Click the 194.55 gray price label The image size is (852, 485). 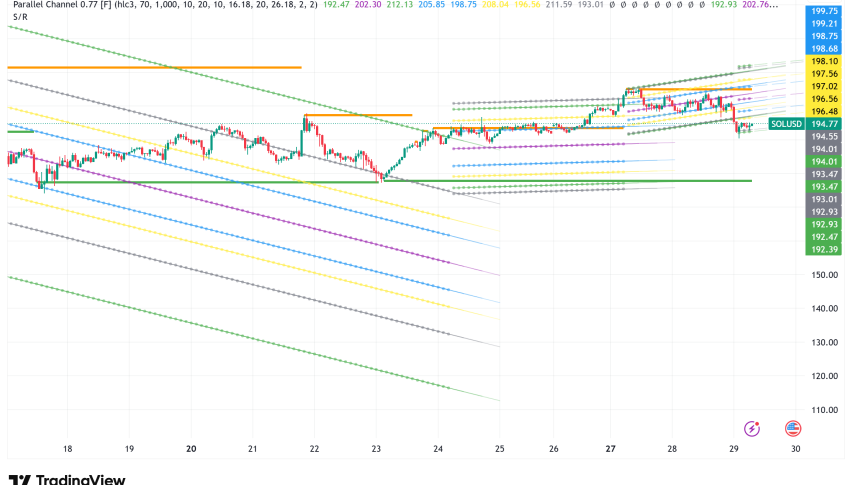(x=825, y=137)
